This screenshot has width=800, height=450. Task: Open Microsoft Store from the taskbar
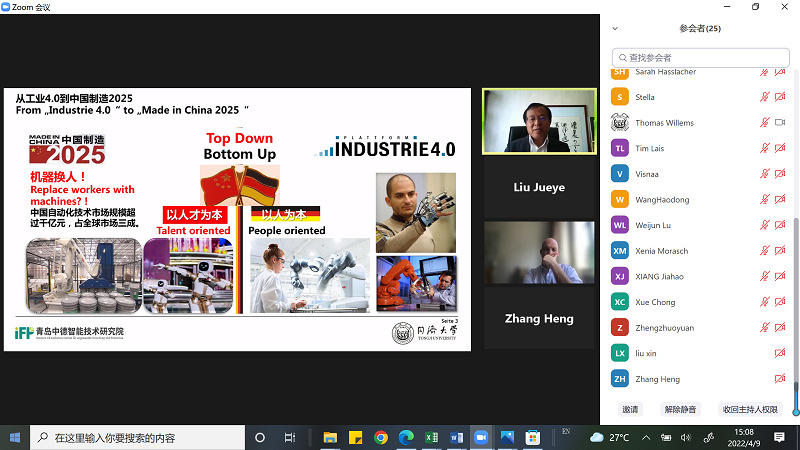pyautogui.click(x=533, y=438)
